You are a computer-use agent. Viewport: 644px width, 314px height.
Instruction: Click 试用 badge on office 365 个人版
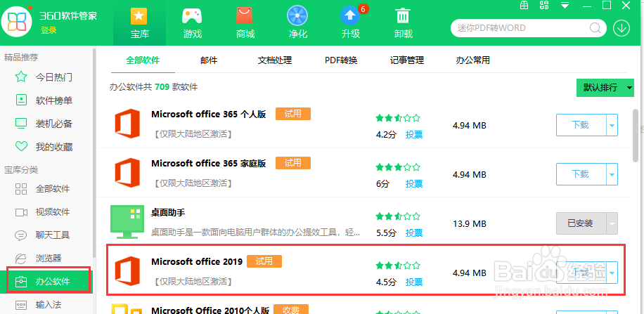tap(293, 114)
